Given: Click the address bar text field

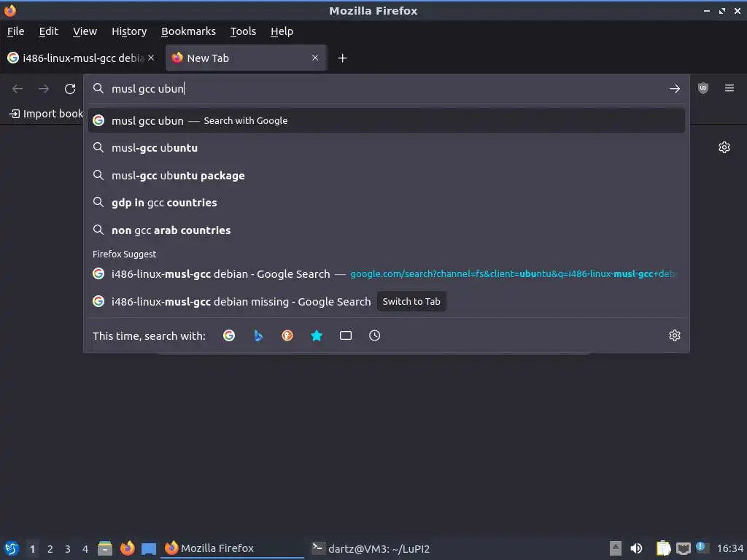Looking at the screenshot, I should coord(386,88).
